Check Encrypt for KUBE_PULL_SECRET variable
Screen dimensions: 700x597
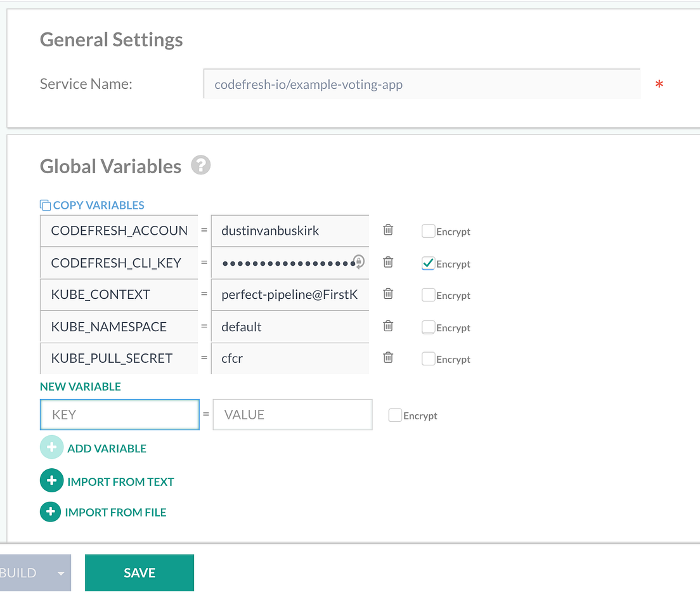point(428,358)
